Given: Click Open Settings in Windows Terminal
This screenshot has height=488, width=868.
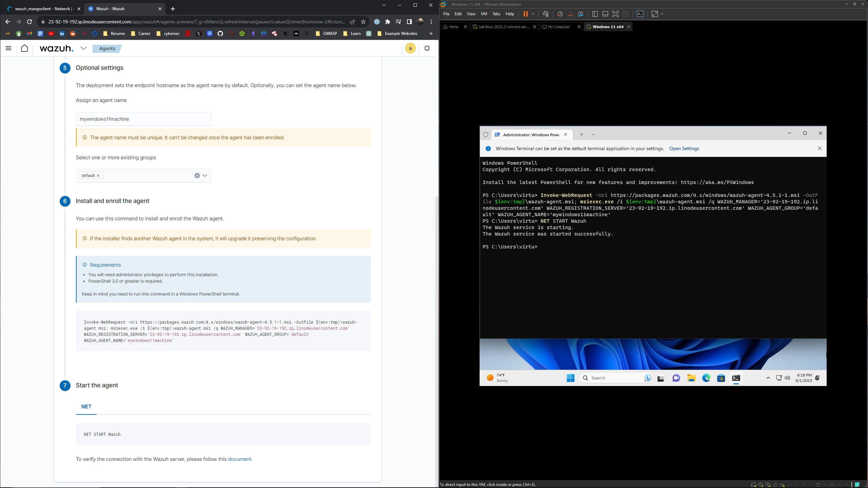Looking at the screenshot, I should [x=684, y=148].
